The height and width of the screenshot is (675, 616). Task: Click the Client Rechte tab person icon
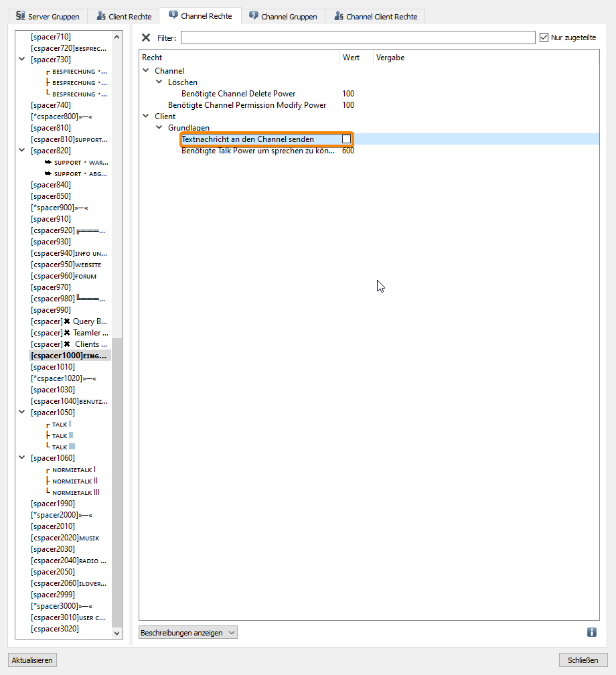pyautogui.click(x=100, y=16)
